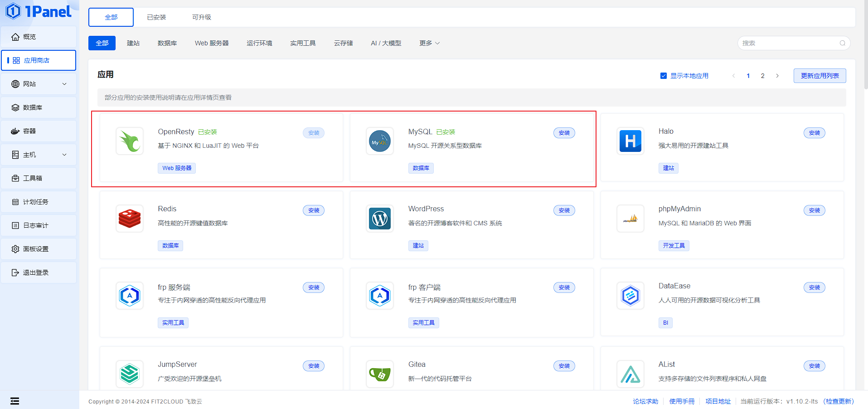The width and height of the screenshot is (868, 409).
Task: Open the 概览 overview page
Action: tap(39, 37)
